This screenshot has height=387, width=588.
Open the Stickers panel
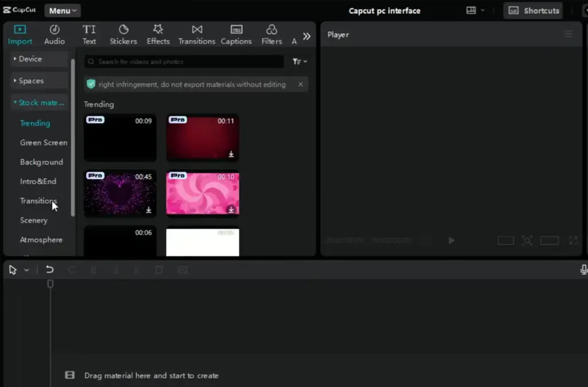(123, 33)
